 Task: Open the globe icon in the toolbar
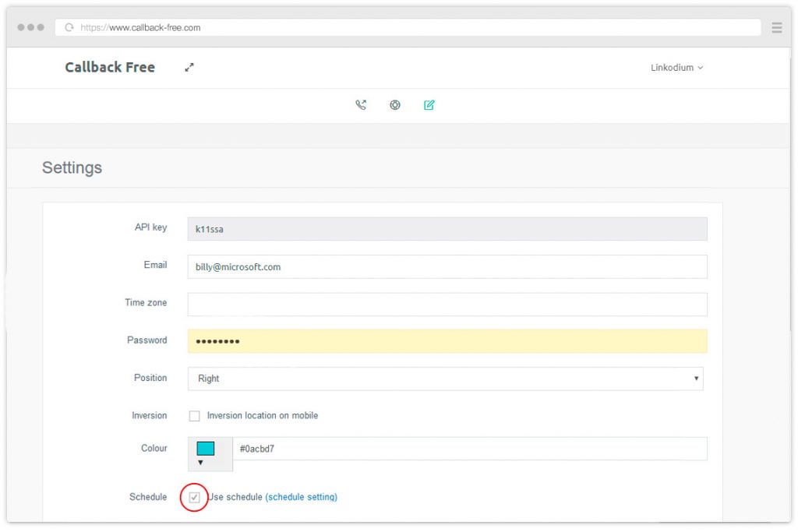pos(394,104)
